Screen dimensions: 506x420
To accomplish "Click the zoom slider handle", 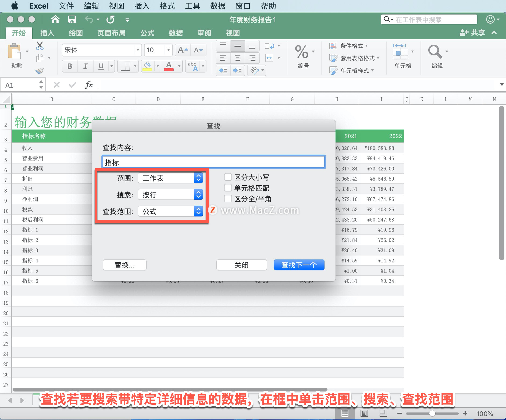I will pos(432,413).
